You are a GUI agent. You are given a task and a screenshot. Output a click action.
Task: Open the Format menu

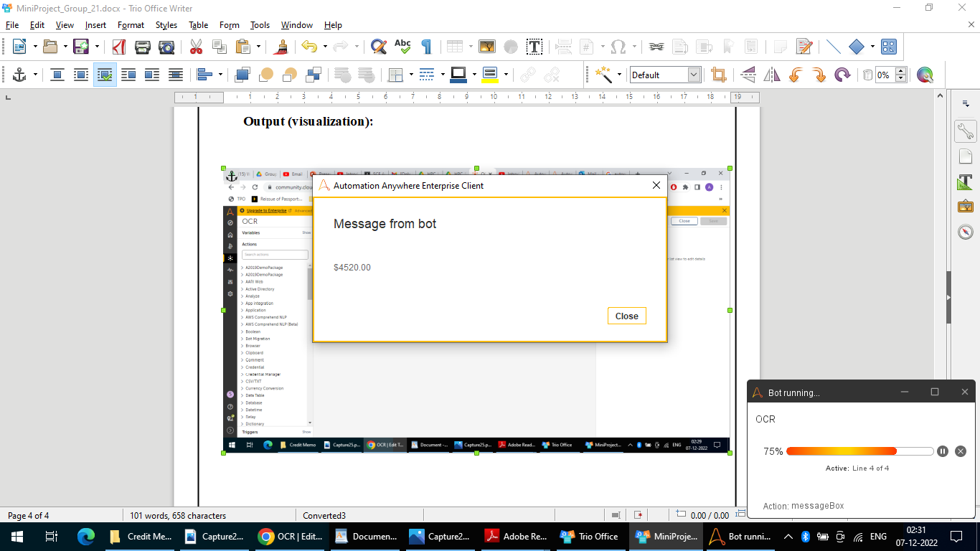131,25
